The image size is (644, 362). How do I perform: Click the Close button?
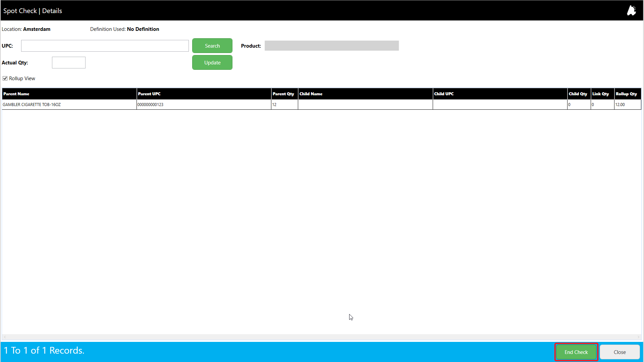pyautogui.click(x=620, y=352)
